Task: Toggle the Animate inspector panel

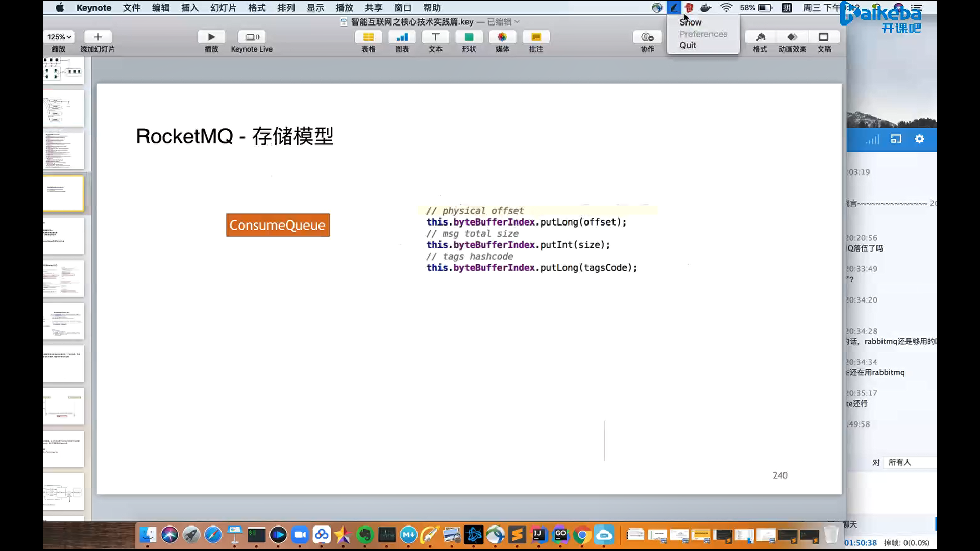Action: [x=792, y=37]
